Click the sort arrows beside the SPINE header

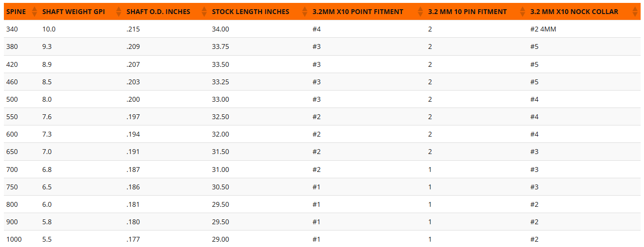pyautogui.click(x=34, y=12)
